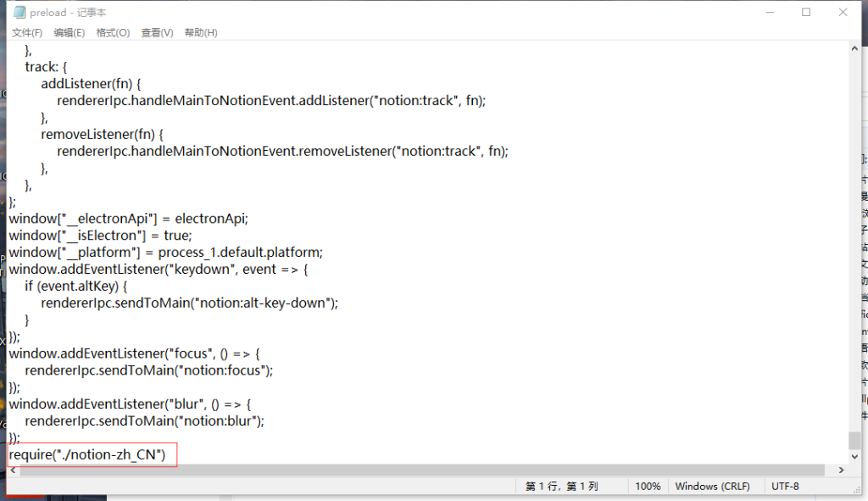This screenshot has height=501, width=868.
Task: Click the Notepad icon in title bar
Action: [19, 12]
